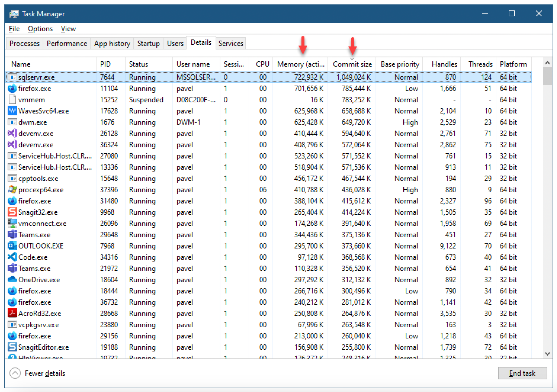Viewport: 557px width, 392px height.
Task: Sort by the Base priority column header
Action: click(399, 64)
